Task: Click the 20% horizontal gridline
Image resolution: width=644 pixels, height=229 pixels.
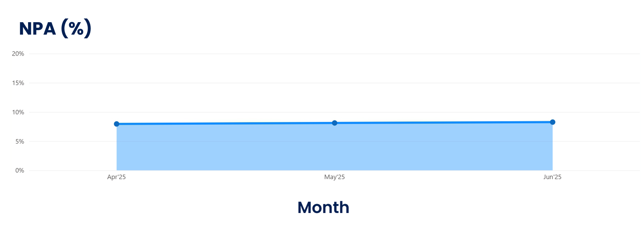Action: pyautogui.click(x=321, y=54)
